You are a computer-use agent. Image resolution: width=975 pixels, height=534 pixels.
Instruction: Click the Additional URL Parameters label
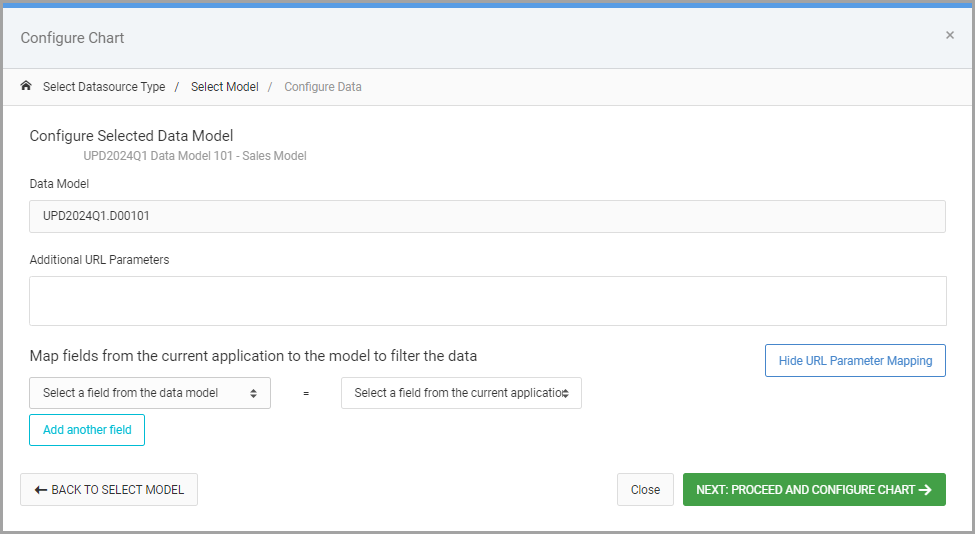[x=99, y=260]
